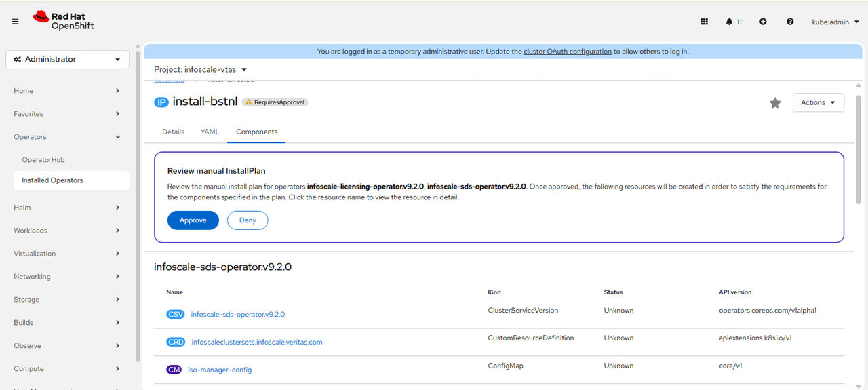Image resolution: width=868 pixels, height=390 pixels.
Task: Open the application launcher grid icon
Action: [704, 22]
